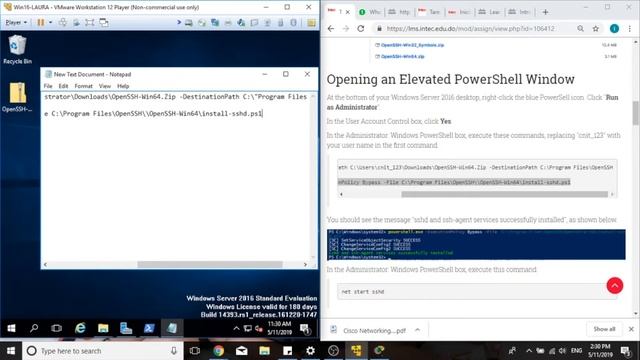This screenshot has height=360, width=640.
Task: Open the Recycle Bin on VM desktop
Action: click(17, 49)
